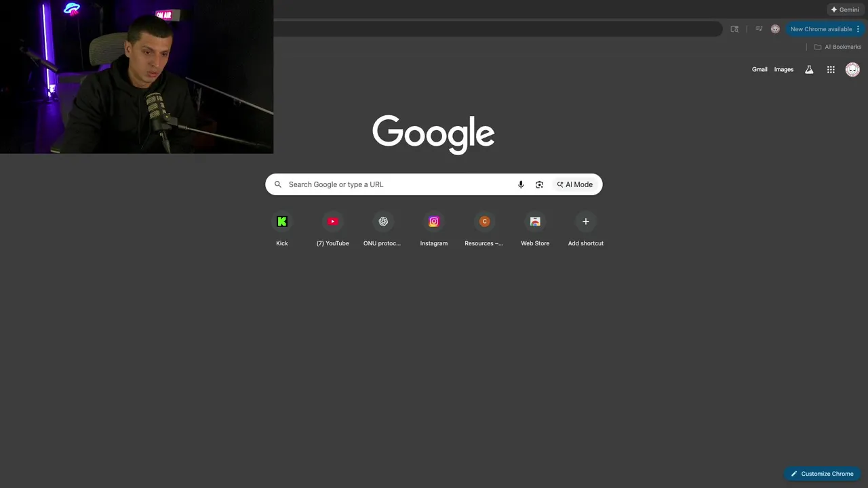Screen dimensions: 868x488
Task: Open the All Bookmarks folder
Action: click(837, 47)
